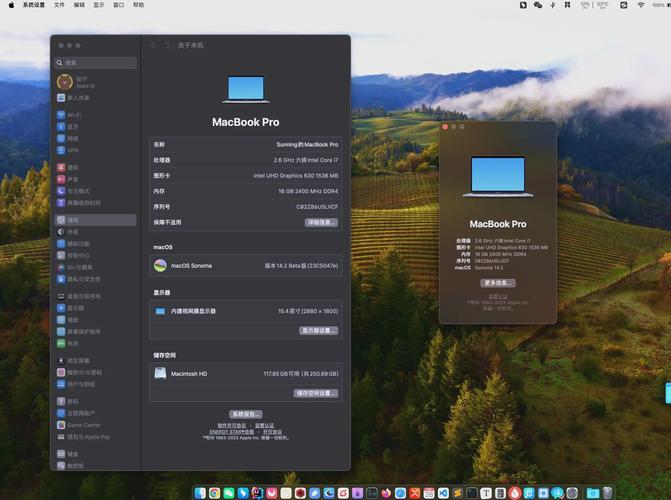Image resolution: width=671 pixels, height=500 pixels.
Task: Open Finder from the Dock
Action: [x=199, y=493]
